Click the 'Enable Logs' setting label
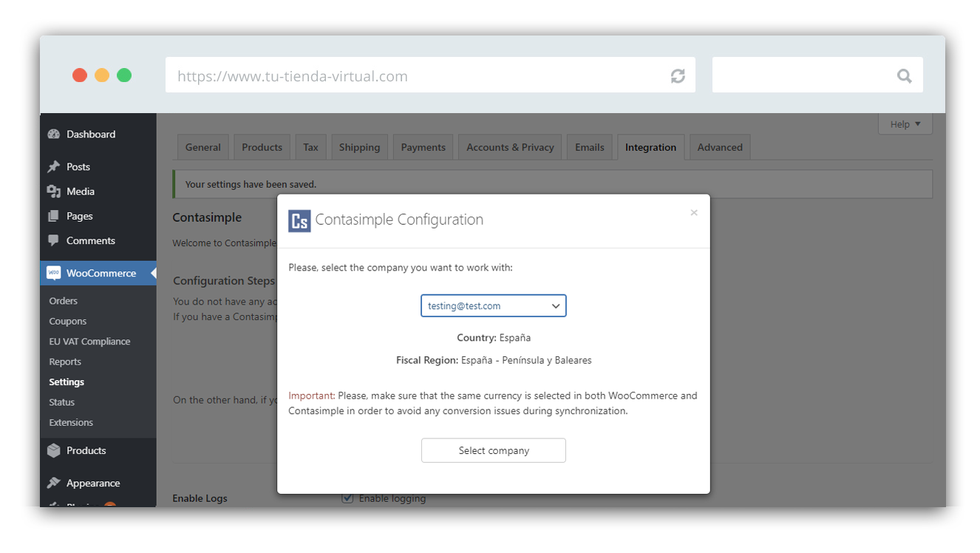 coord(200,498)
